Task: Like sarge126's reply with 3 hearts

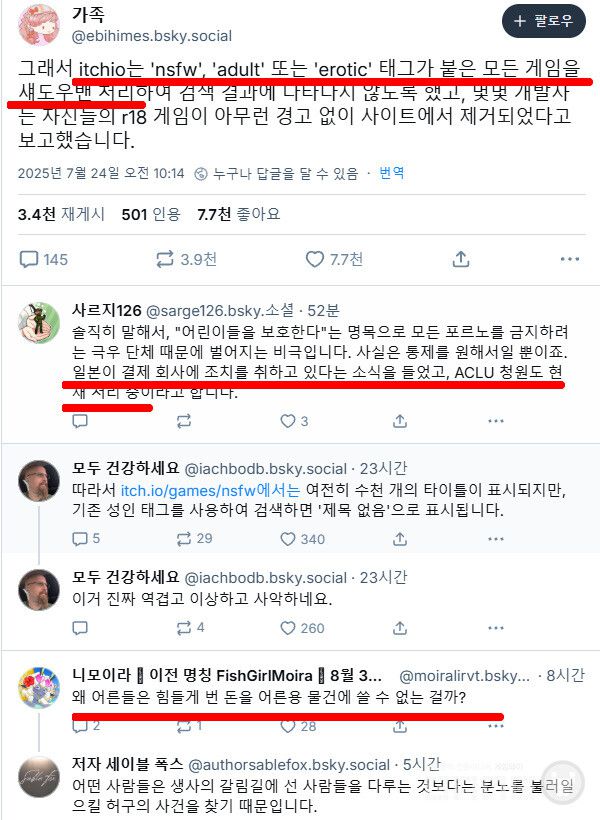Action: 295,421
